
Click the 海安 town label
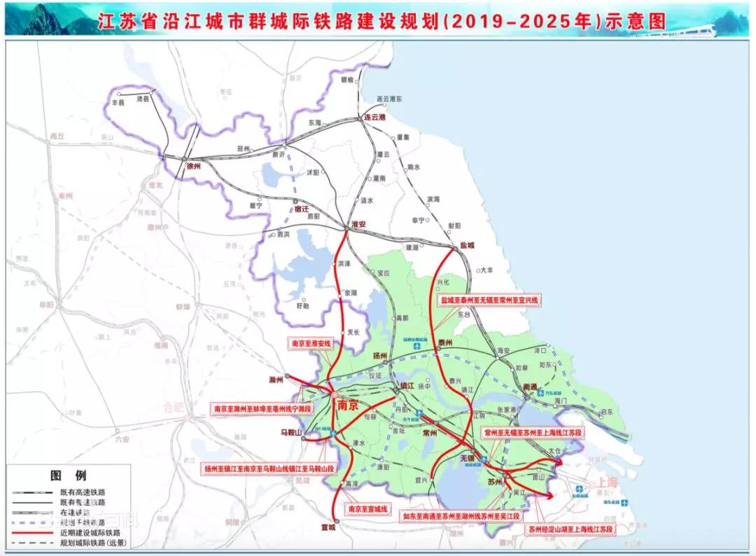(503, 351)
